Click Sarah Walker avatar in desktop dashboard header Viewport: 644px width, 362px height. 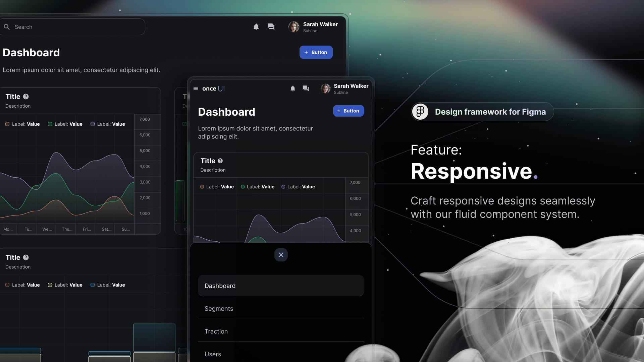294,27
